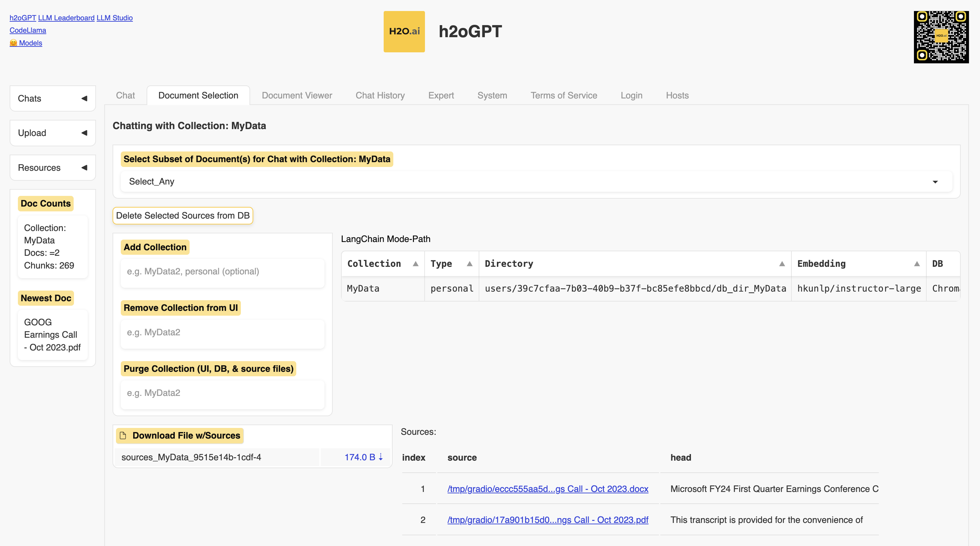The image size is (980, 546).
Task: Open the Document Viewer tab
Action: pyautogui.click(x=297, y=95)
